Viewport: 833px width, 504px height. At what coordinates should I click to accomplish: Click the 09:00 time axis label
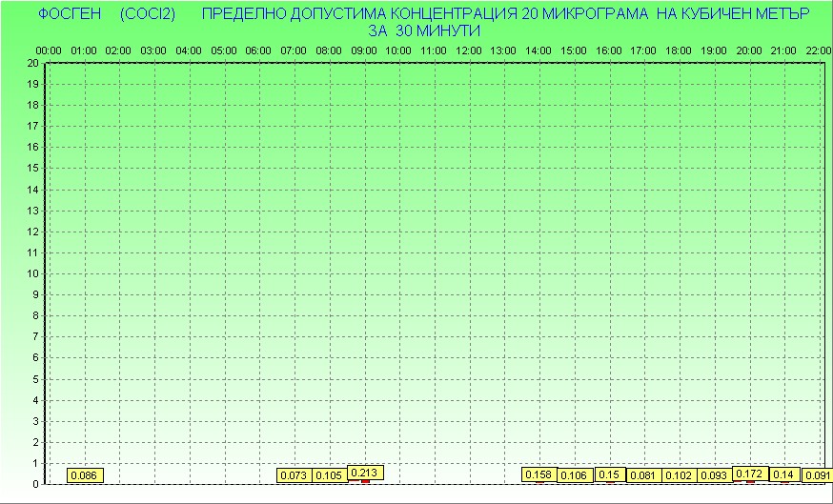[363, 50]
